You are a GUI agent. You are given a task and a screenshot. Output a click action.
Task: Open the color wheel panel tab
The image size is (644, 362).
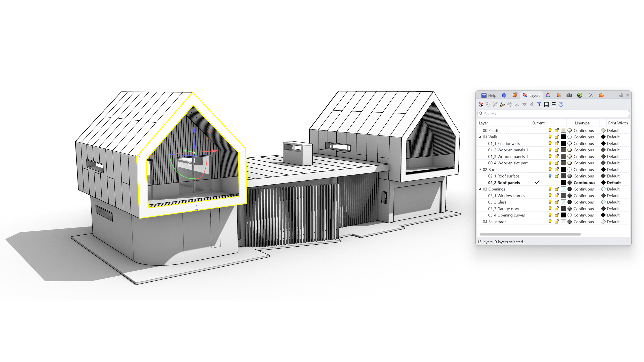548,95
